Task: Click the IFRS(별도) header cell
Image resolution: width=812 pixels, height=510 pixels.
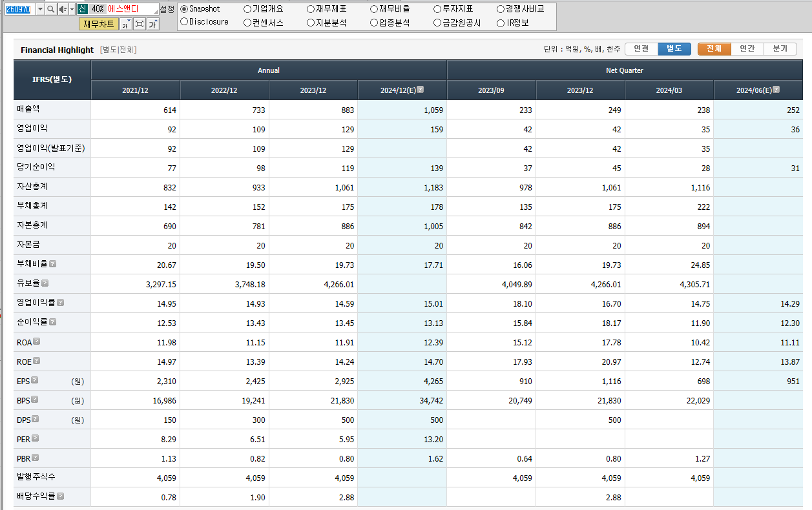Action: pos(52,80)
